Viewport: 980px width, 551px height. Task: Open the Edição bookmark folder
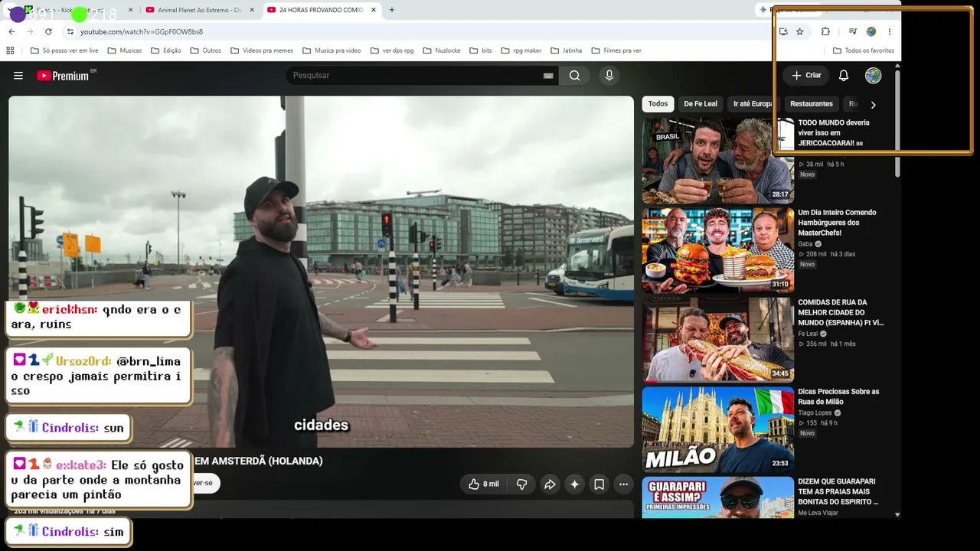(x=166, y=51)
